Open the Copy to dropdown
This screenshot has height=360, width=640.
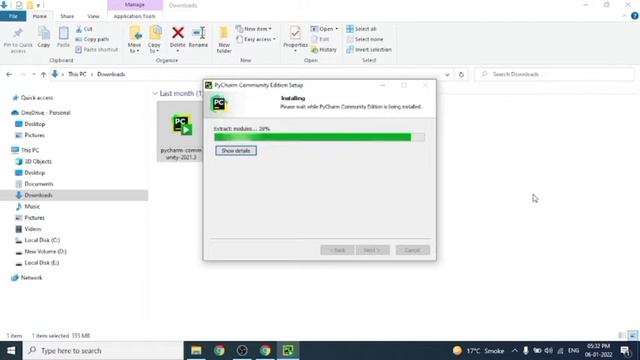(x=154, y=40)
